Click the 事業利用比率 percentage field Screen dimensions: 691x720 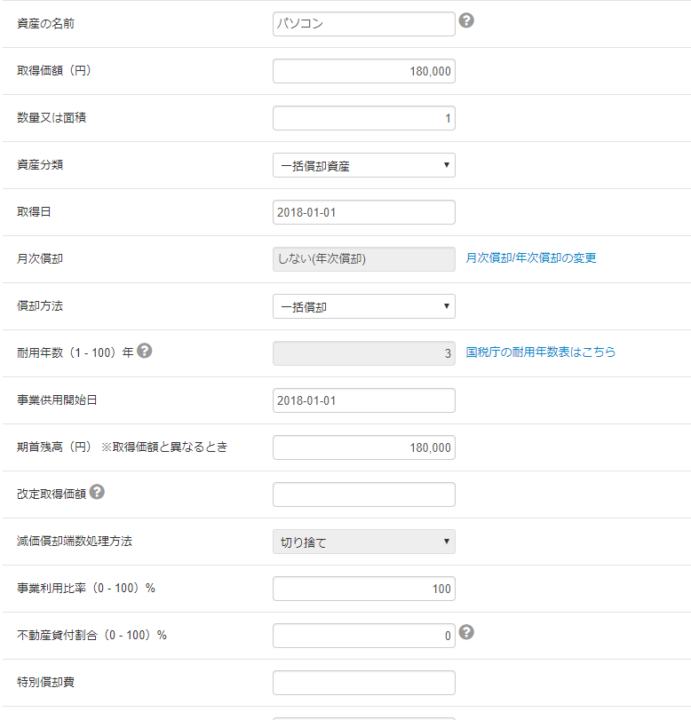(364, 588)
